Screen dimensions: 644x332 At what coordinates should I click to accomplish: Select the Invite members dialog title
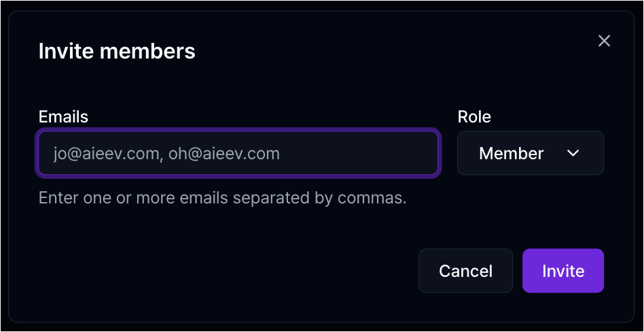coord(117,52)
